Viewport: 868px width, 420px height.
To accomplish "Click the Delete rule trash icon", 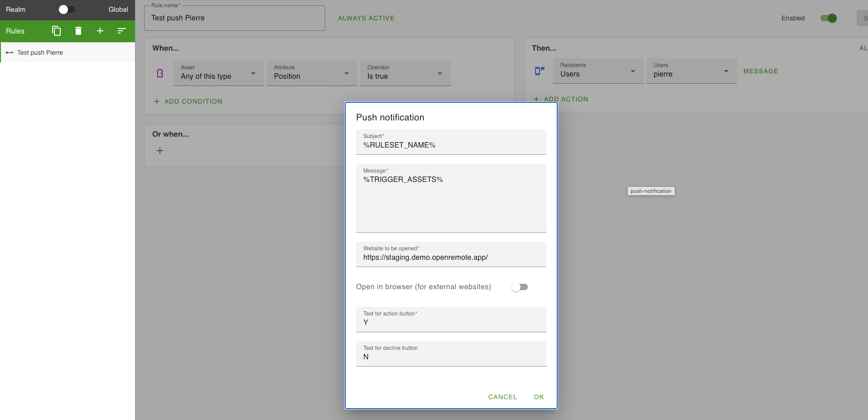I will pyautogui.click(x=78, y=31).
